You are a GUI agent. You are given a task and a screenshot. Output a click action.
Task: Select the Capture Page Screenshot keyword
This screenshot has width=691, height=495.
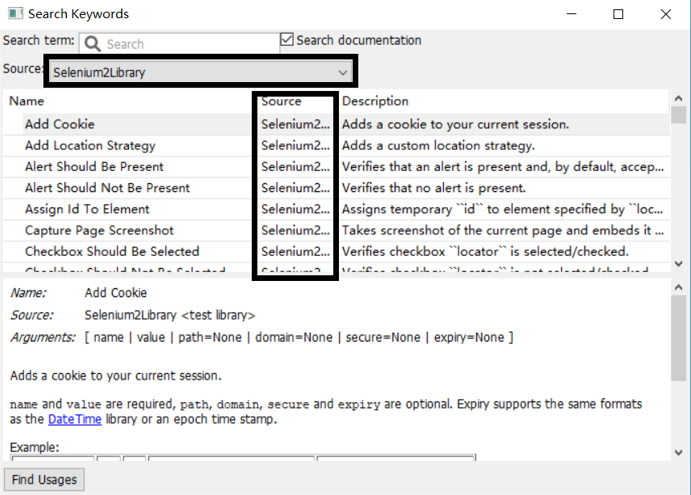[99, 230]
